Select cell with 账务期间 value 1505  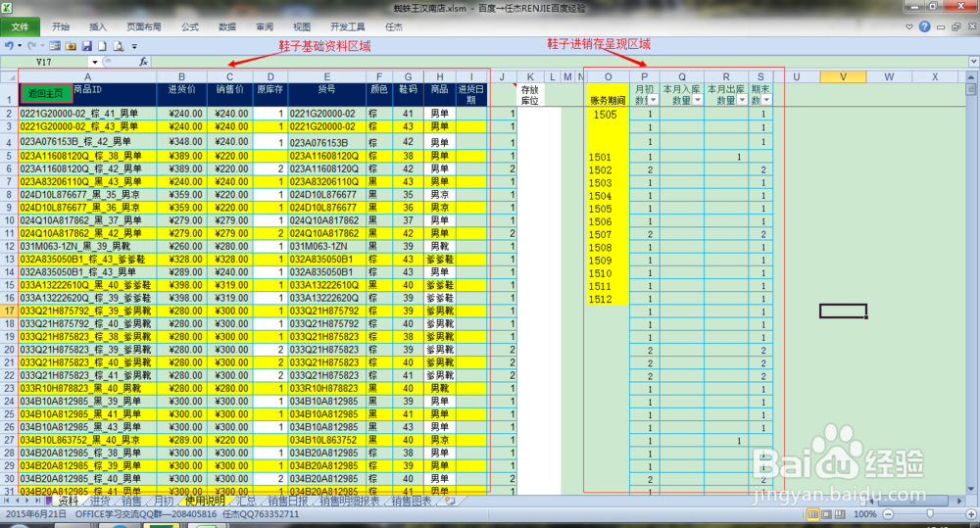[x=607, y=114]
